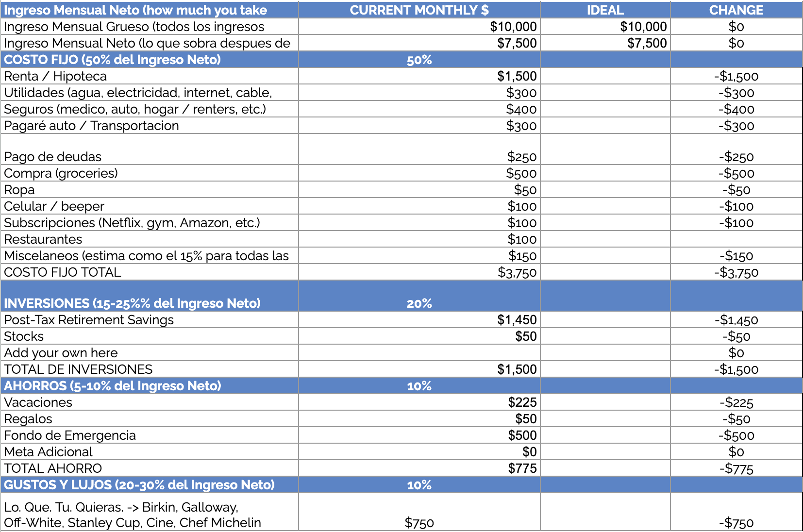Click the $1,450 current amount
Image resolution: width=803 pixels, height=532 pixels.
click(x=517, y=320)
